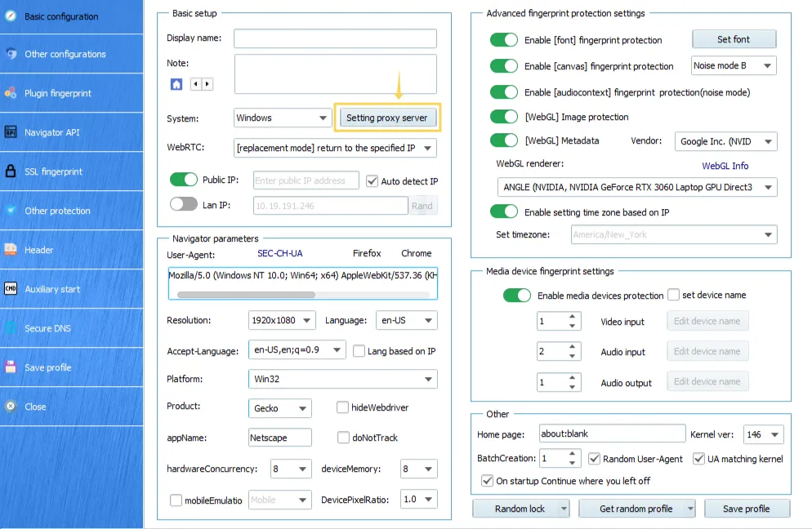Image resolution: width=812 pixels, height=529 pixels.
Task: Check the mobileEmulation checkbox
Action: coord(176,500)
